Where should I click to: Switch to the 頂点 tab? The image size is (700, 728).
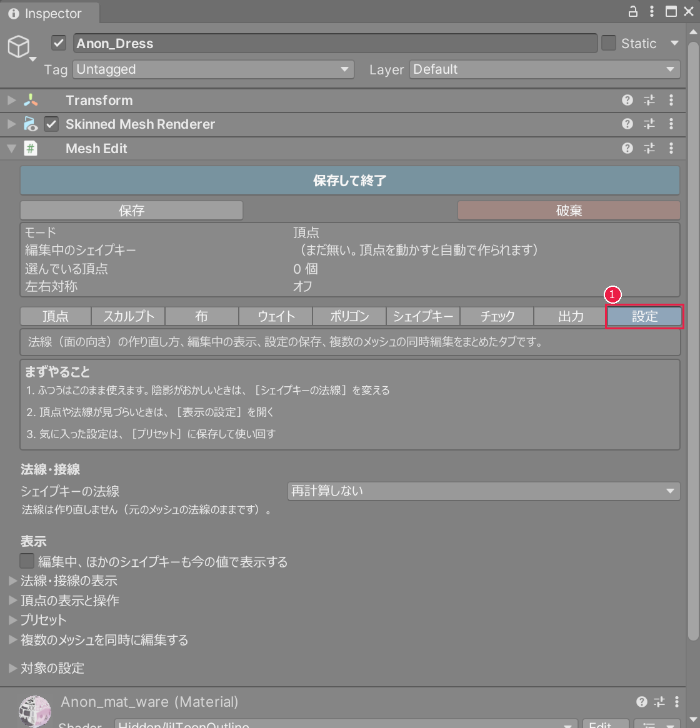point(56,316)
